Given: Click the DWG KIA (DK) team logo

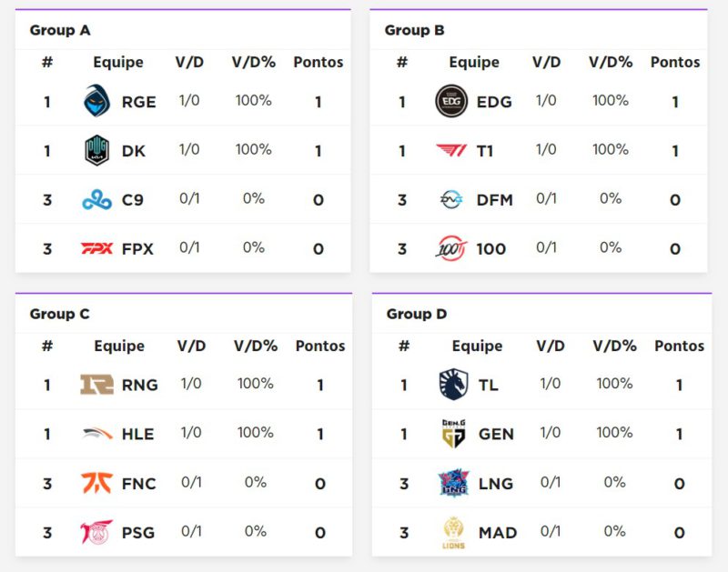Looking at the screenshot, I should (x=96, y=150).
